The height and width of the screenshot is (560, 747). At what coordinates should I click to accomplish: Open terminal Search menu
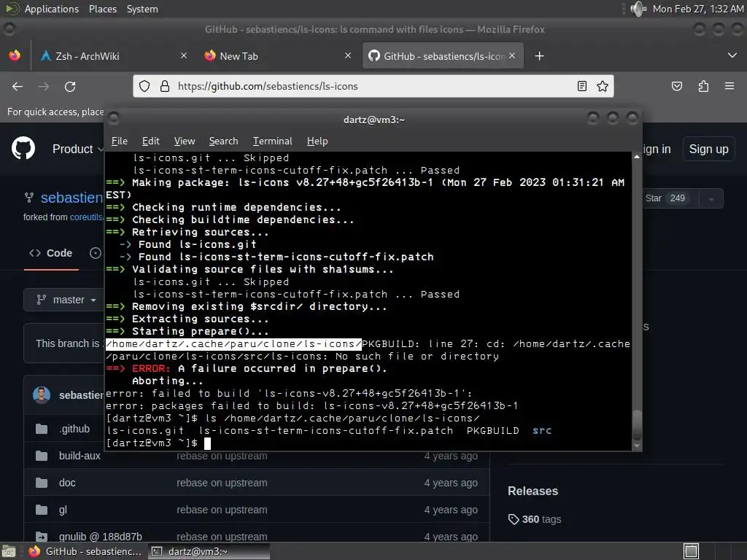point(223,141)
